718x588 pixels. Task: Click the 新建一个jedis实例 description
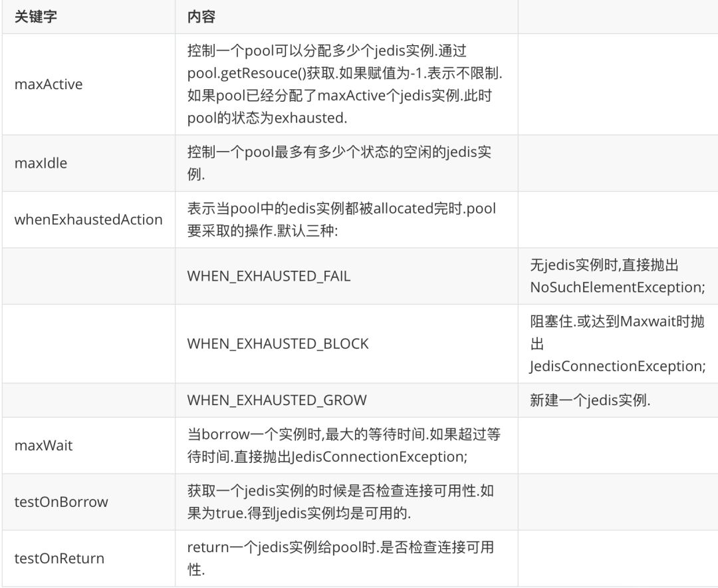tap(590, 400)
